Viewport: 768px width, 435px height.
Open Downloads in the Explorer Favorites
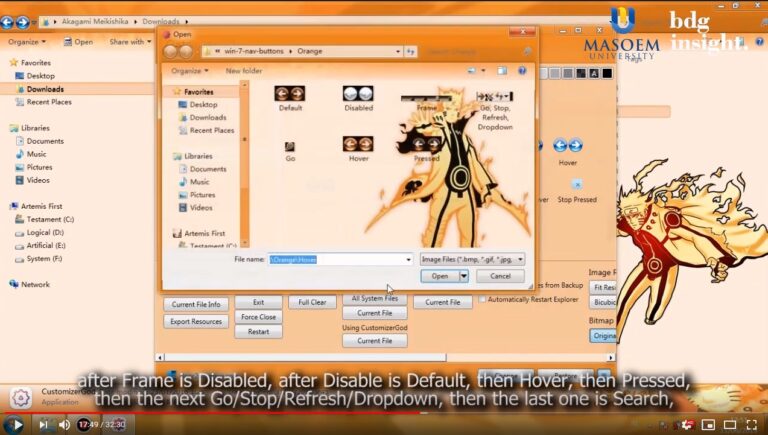tap(45, 89)
